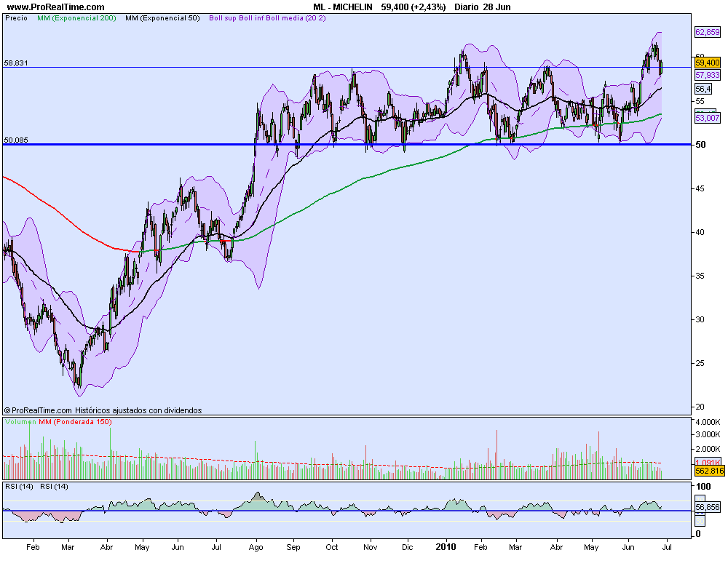Screen dimensions: 728x582
Task: Click the 56,856 RSI value tag
Action: 707,507
